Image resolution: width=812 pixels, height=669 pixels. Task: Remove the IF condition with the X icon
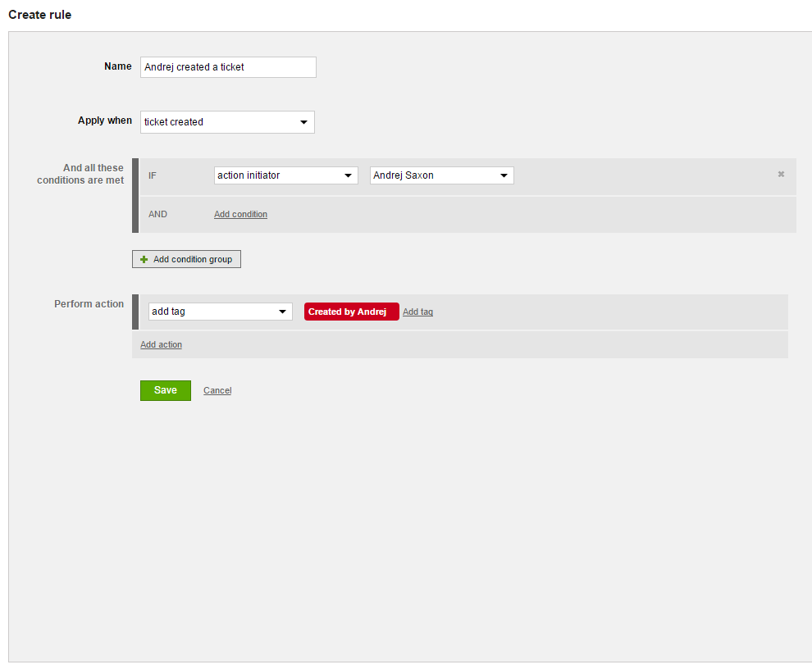pos(781,174)
